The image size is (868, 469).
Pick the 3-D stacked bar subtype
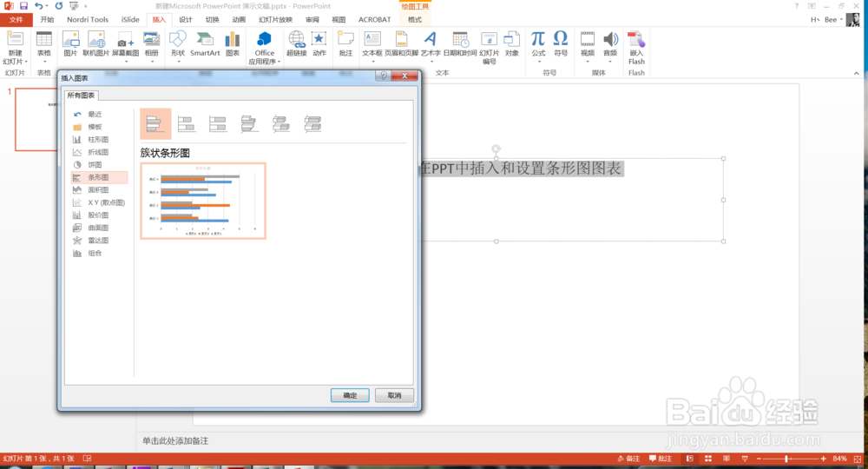(x=280, y=123)
